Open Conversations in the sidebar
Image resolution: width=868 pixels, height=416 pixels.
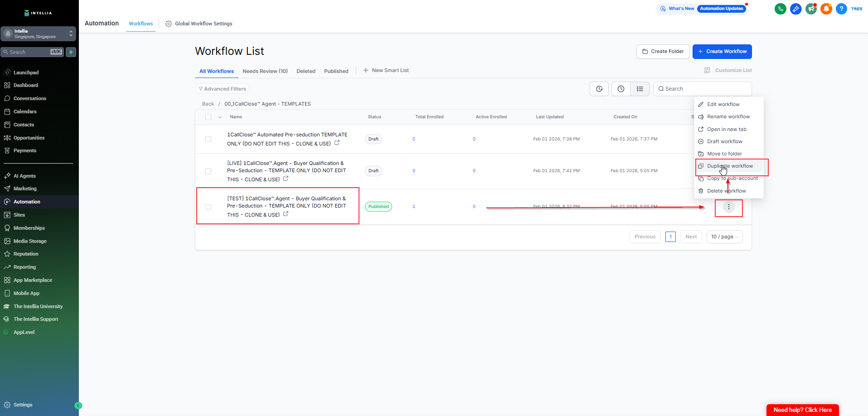[x=30, y=98]
